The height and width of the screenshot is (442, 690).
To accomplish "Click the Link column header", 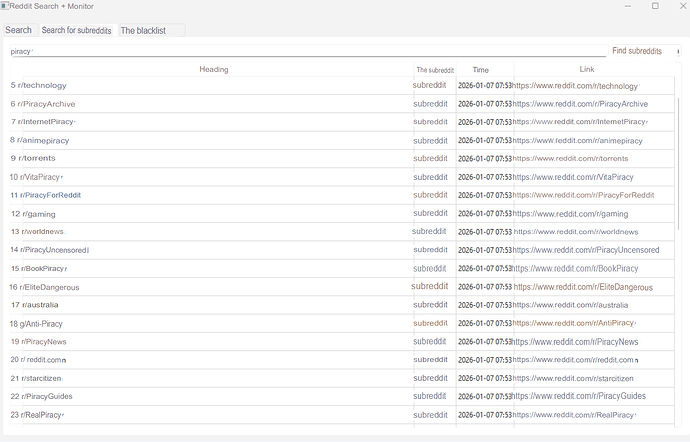I will [586, 69].
